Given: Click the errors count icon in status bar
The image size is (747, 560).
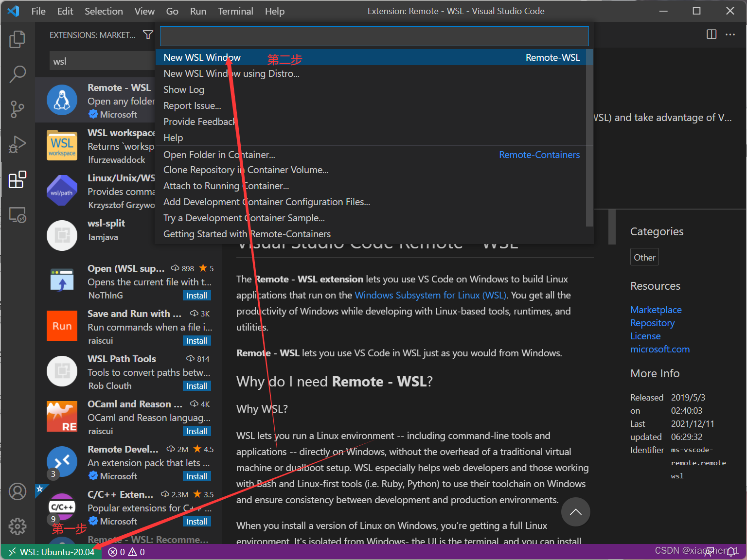Looking at the screenshot, I should [113, 552].
